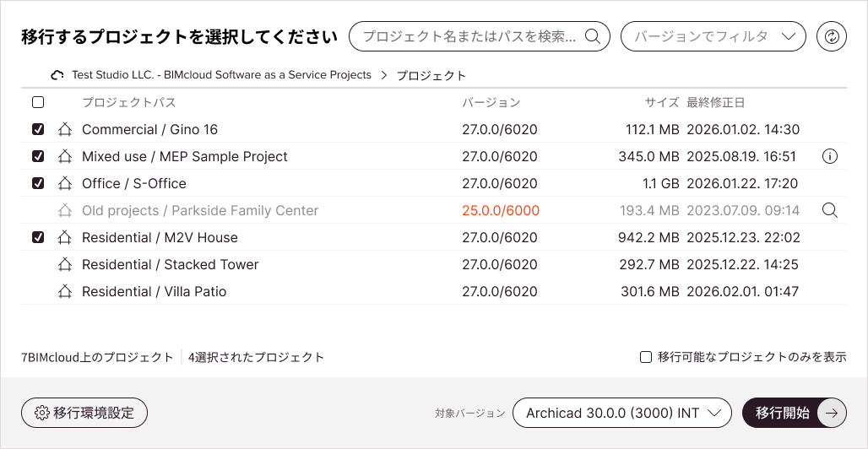Click the 2025.12.22. 14:25 date value
This screenshot has height=449, width=868.
743,265
